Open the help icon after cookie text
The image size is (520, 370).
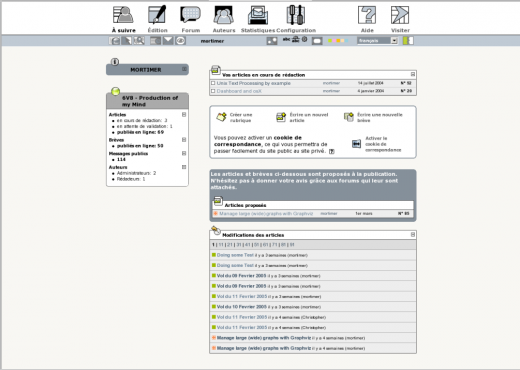coord(332,151)
